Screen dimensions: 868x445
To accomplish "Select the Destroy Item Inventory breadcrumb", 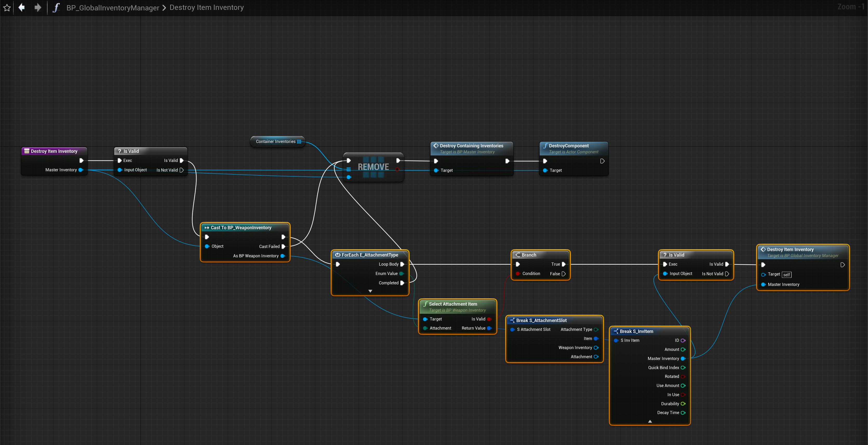I will [206, 8].
